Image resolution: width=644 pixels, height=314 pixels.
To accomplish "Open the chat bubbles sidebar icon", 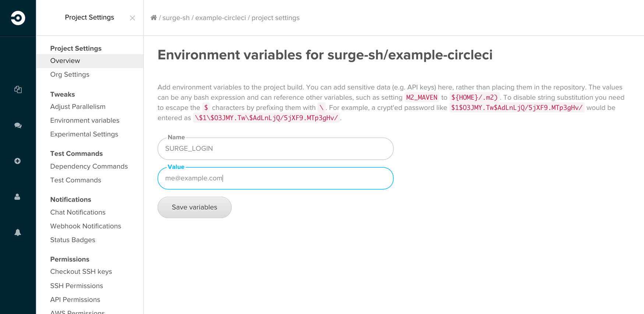I will tap(18, 125).
